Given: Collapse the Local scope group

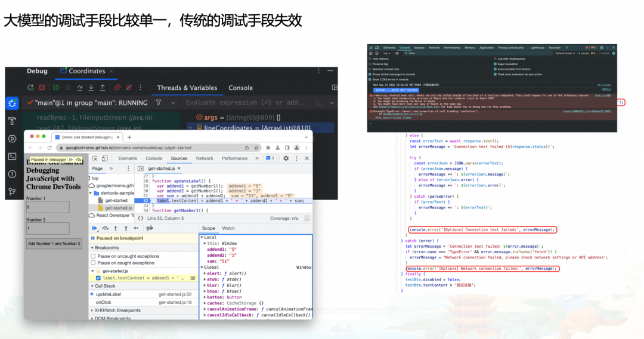Looking at the screenshot, I should (202, 237).
